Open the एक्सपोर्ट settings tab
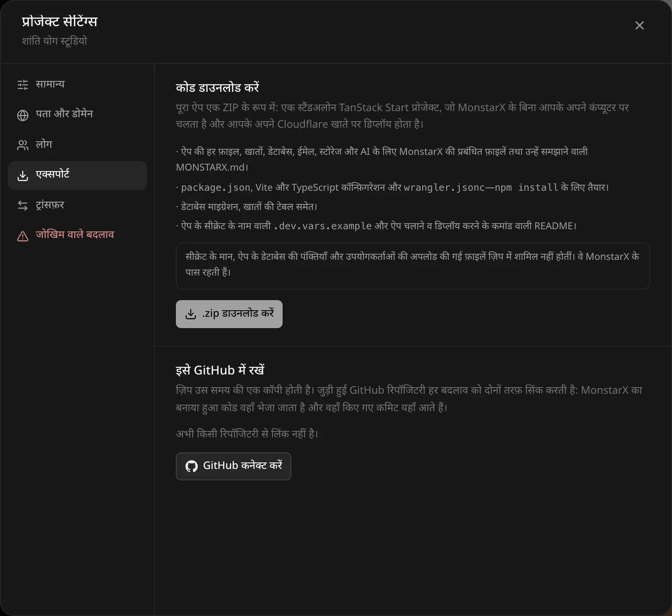672x616 pixels. coord(77,175)
